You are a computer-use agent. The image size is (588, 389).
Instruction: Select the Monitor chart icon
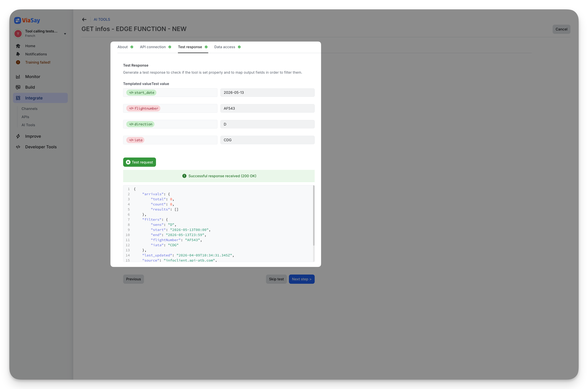[x=18, y=76]
